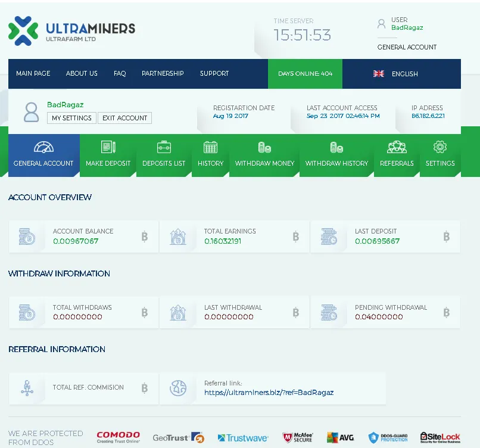Click the Deposits List briefcase icon
The height and width of the screenshot is (448, 480).
click(164, 147)
